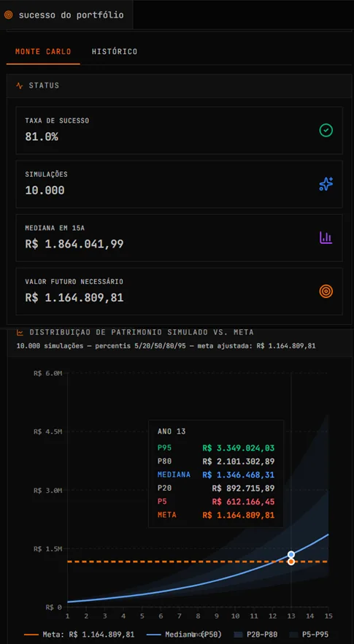Click the purple bar chart icon in Mediana card
The width and height of the screenshot is (354, 644).
point(326,237)
